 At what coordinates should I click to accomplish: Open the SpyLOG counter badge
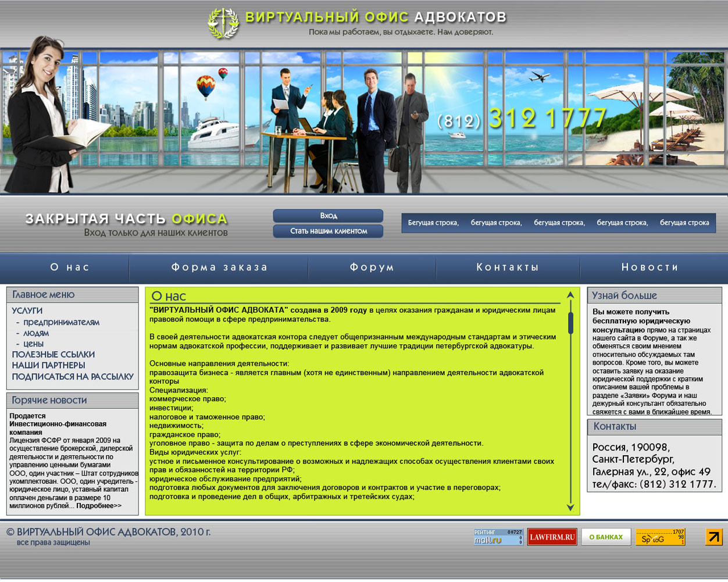(660, 537)
